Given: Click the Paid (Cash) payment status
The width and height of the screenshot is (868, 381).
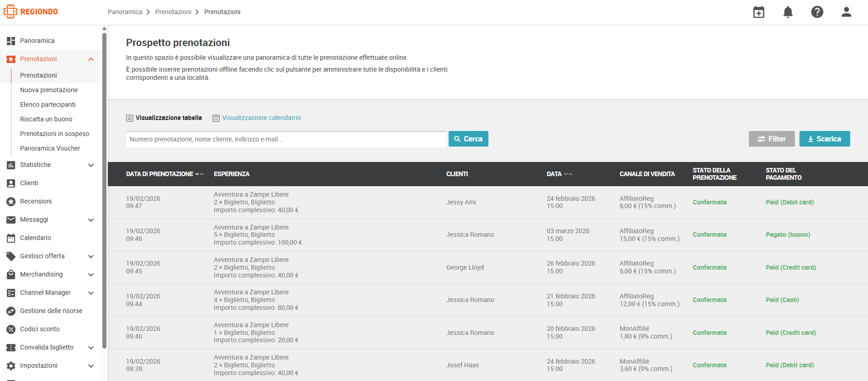Looking at the screenshot, I should [782, 300].
